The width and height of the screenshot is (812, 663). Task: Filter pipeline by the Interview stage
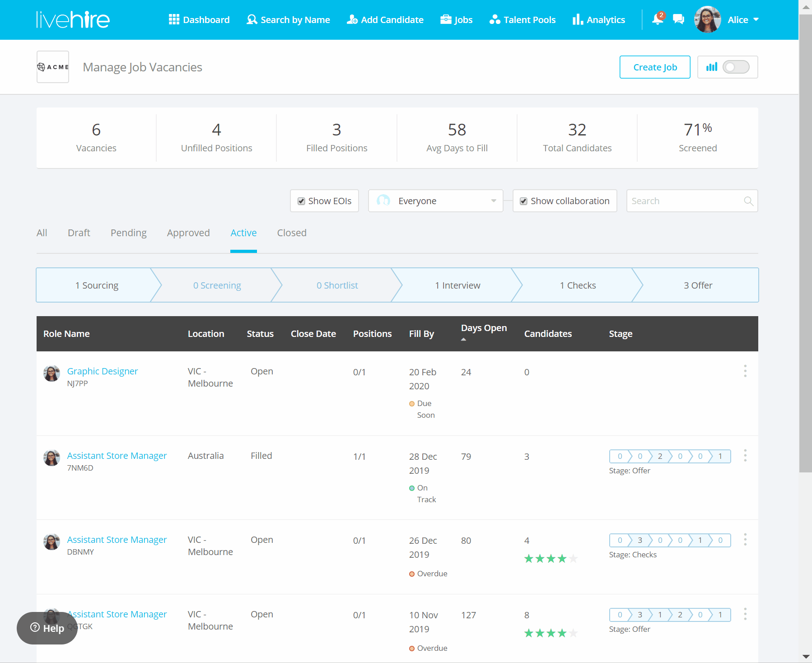(x=457, y=285)
